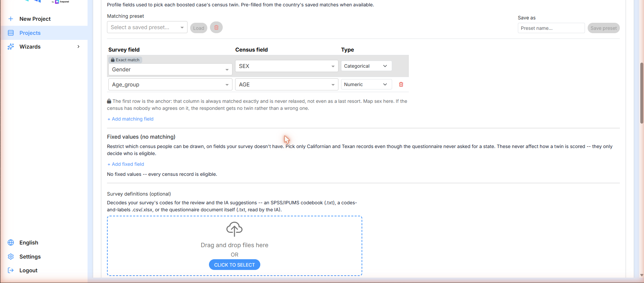Screen dimensions: 644x283
Task: Open the Gender survey field dropdown
Action: (x=170, y=69)
